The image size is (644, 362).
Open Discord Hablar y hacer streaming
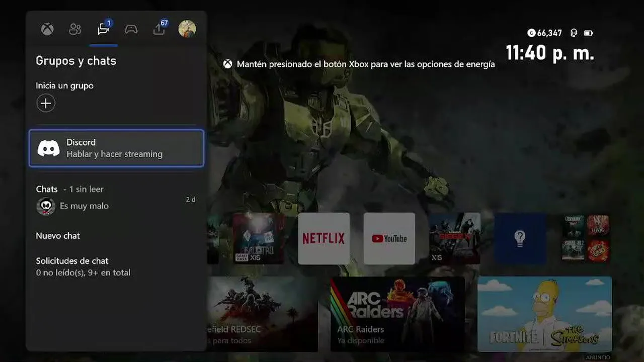116,148
